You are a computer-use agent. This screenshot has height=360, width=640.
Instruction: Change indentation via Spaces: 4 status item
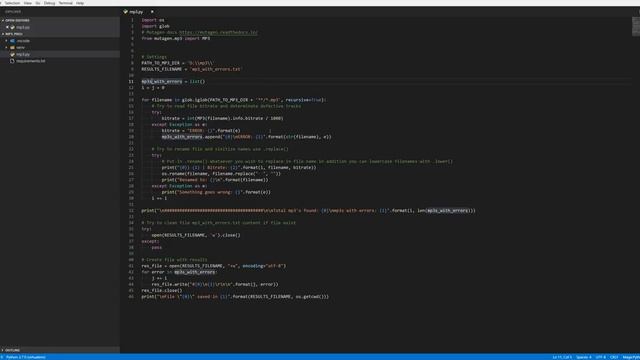[584, 357]
